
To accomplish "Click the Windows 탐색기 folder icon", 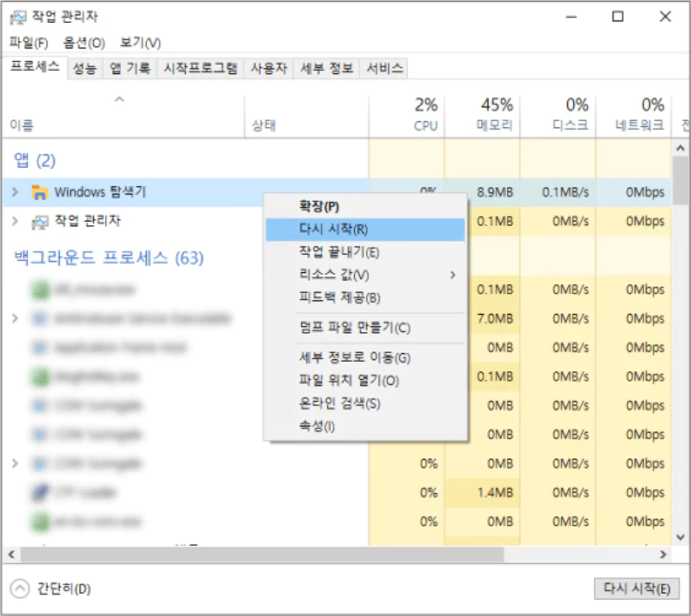I will click(x=39, y=193).
